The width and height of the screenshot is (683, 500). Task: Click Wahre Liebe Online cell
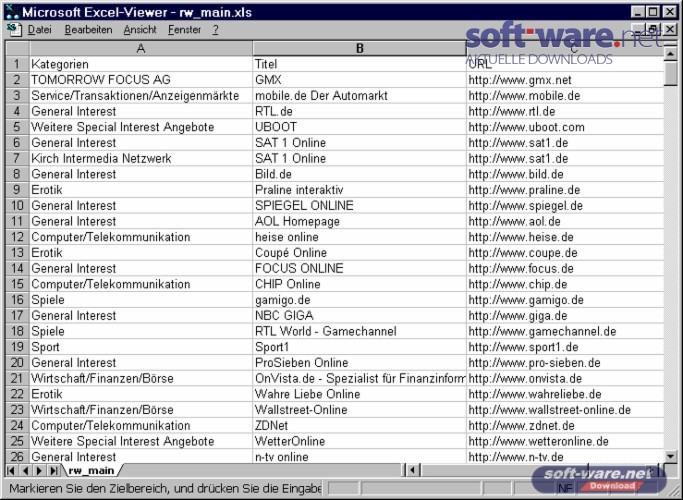[x=359, y=394]
